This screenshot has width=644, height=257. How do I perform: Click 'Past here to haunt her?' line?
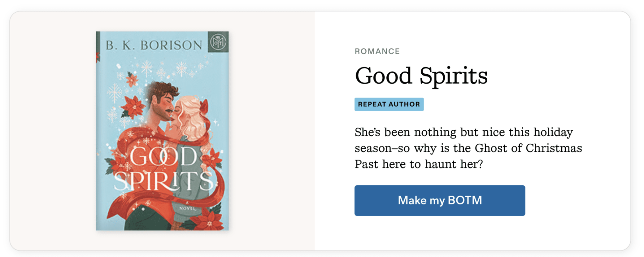pyautogui.click(x=419, y=164)
